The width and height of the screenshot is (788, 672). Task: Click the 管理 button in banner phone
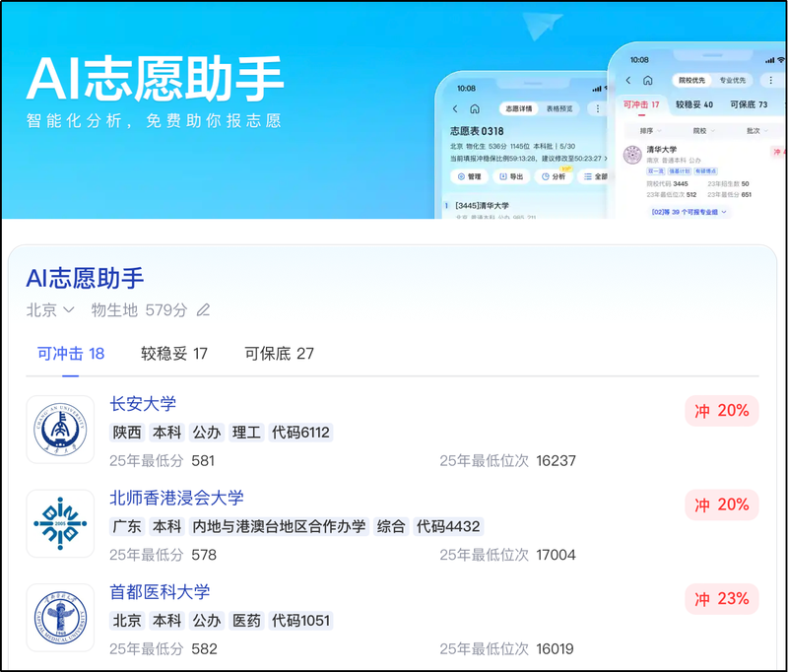click(470, 176)
